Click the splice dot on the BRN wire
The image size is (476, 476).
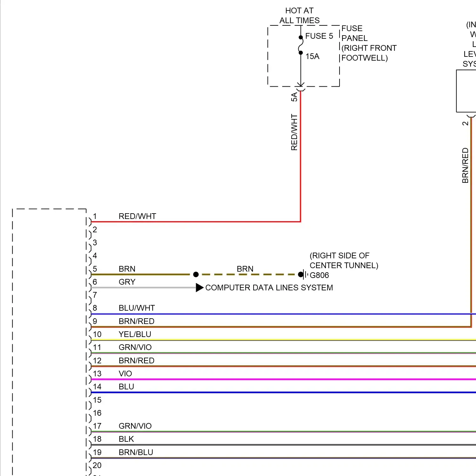click(x=196, y=274)
